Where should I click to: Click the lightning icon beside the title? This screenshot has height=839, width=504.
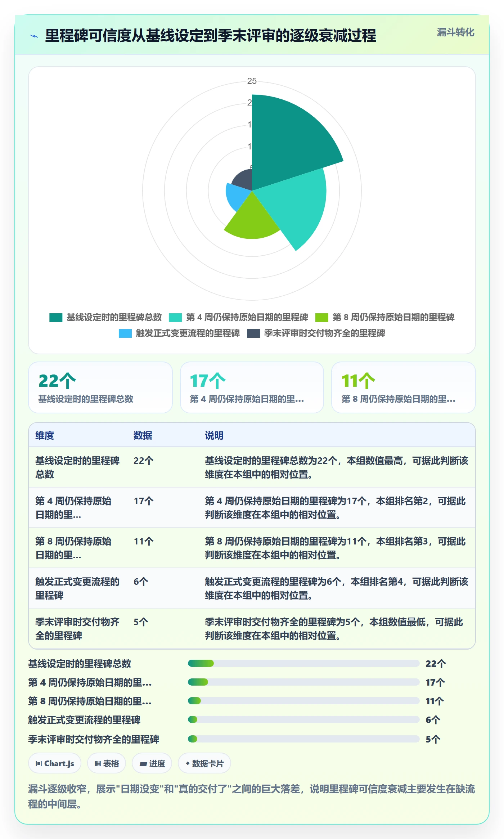click(x=34, y=36)
